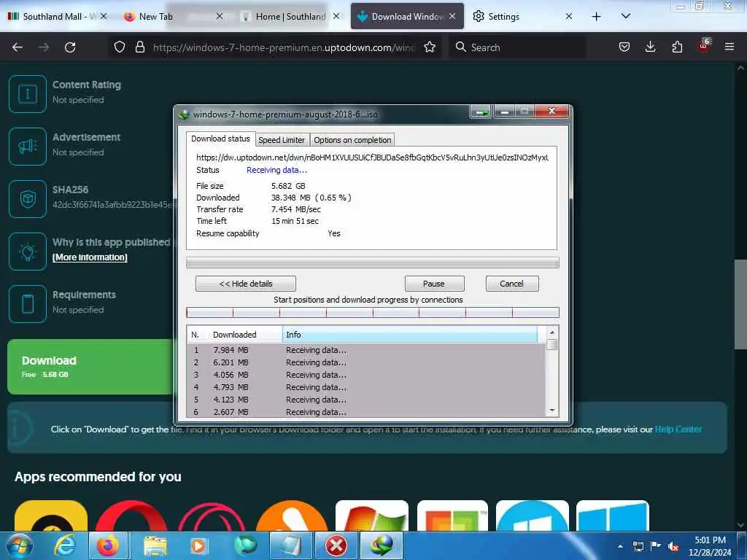747x560 pixels.
Task: Close the Download Windows tab
Action: point(452,17)
